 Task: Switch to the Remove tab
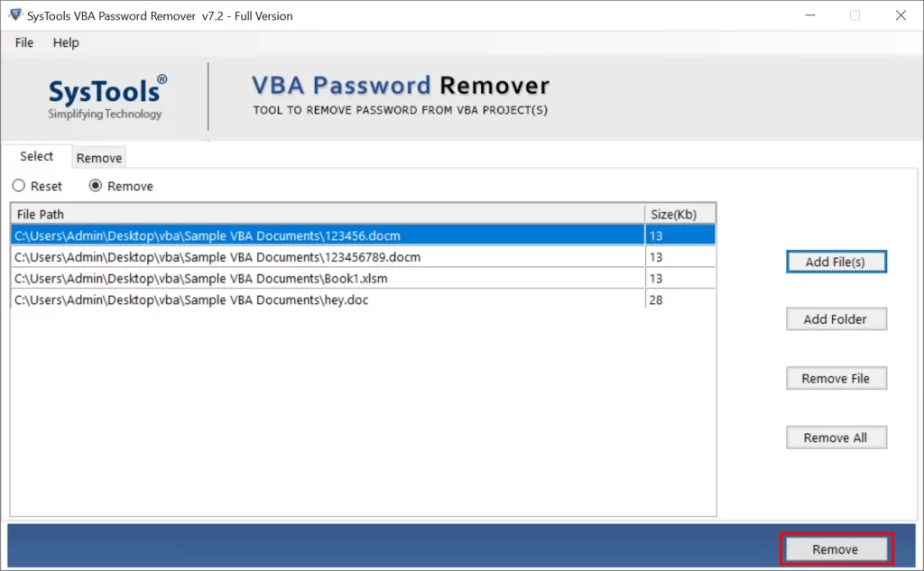tap(99, 158)
